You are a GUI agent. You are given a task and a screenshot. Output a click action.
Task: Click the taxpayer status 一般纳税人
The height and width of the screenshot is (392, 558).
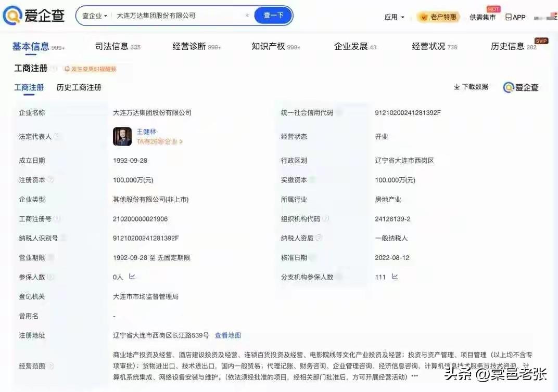[x=391, y=238]
